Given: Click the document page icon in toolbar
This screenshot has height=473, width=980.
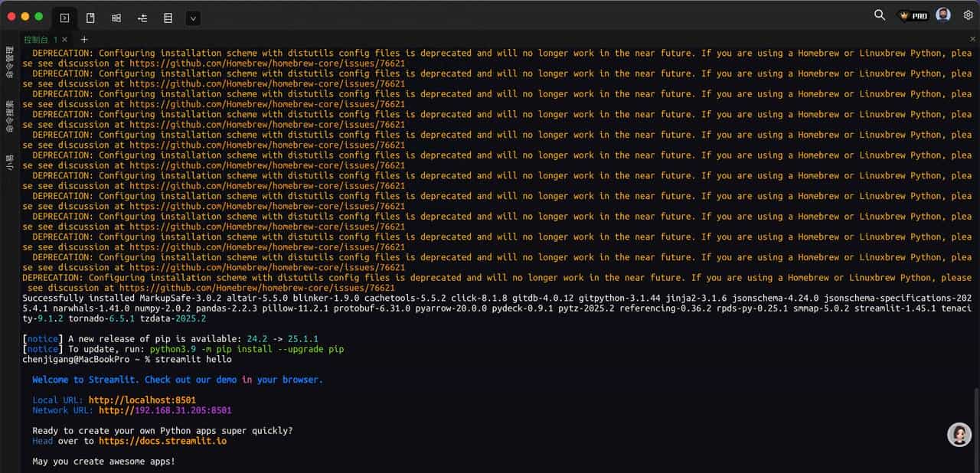Looking at the screenshot, I should 90,18.
